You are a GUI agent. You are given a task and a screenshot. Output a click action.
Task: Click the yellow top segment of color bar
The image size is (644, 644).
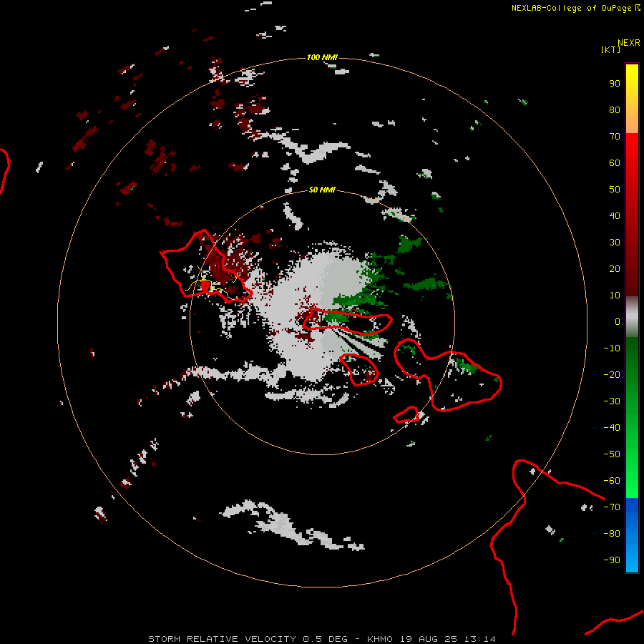click(x=632, y=99)
